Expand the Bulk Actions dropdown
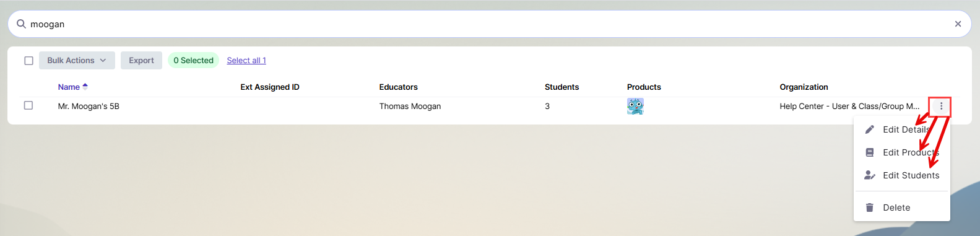The height and width of the screenshot is (236, 980). pos(77,60)
